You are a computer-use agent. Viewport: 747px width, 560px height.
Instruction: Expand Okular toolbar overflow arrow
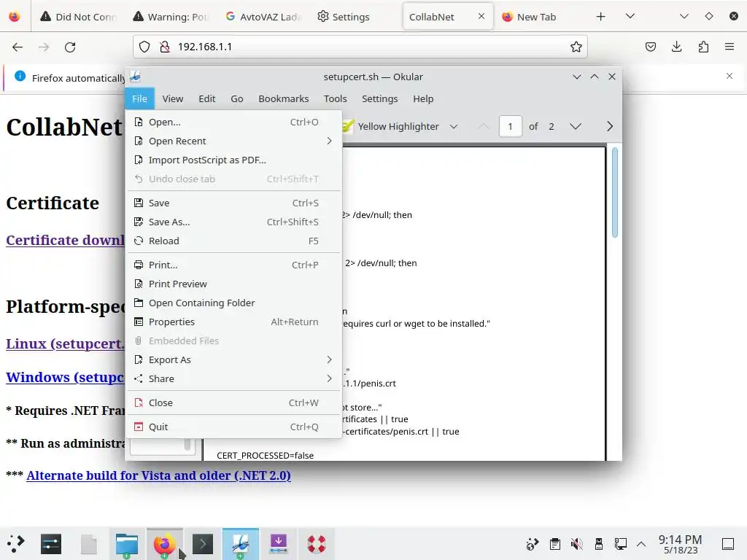(x=610, y=126)
